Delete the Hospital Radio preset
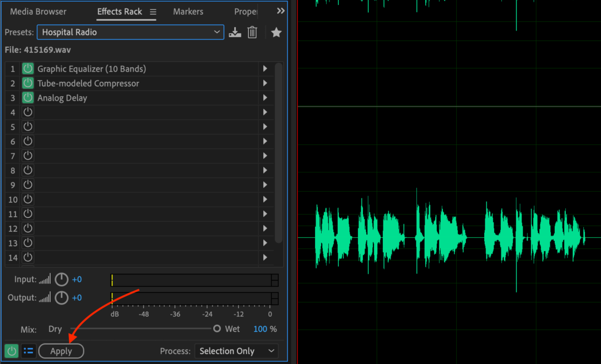Viewport: 601px width, 364px height. [252, 32]
